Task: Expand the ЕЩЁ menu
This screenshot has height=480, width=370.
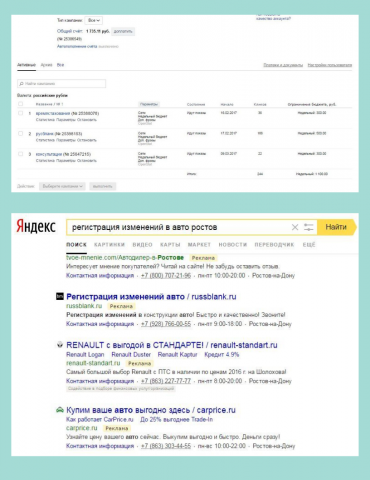Action: pyautogui.click(x=309, y=245)
